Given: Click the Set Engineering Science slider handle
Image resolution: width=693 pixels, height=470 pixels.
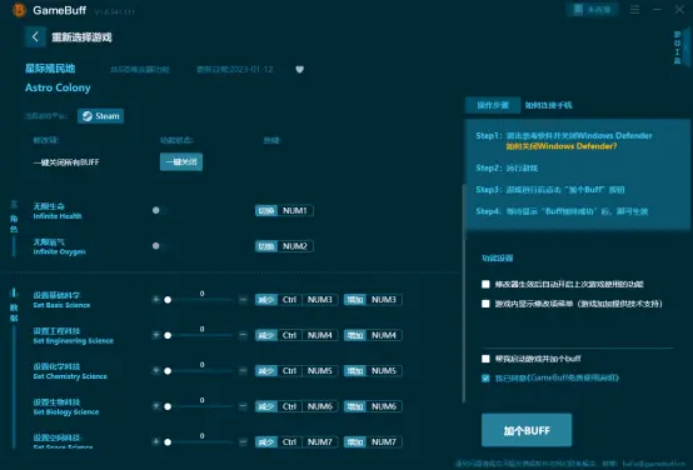Looking at the screenshot, I should pos(168,335).
